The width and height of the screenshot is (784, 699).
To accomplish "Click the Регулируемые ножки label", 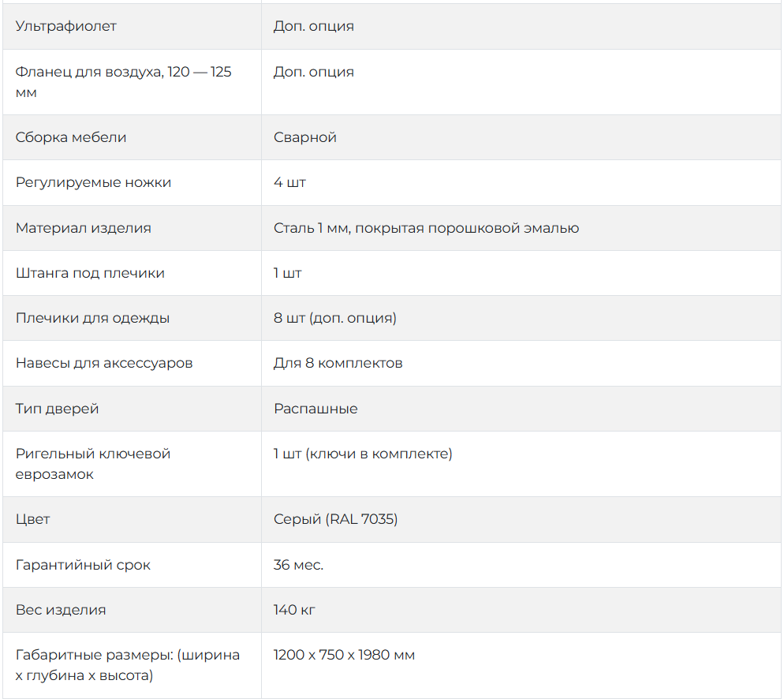I will 93,182.
